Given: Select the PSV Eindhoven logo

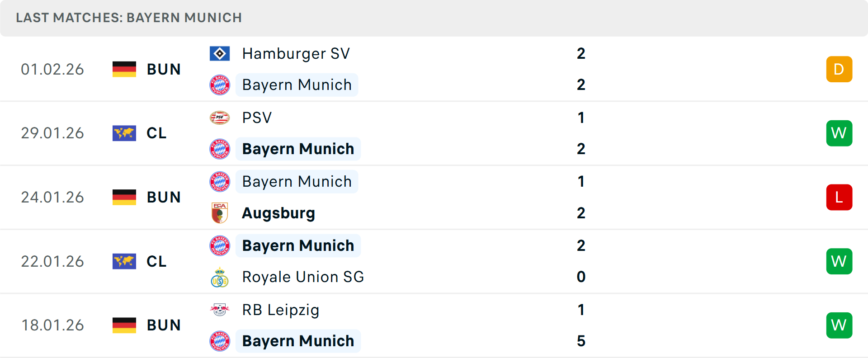Looking at the screenshot, I should [220, 117].
